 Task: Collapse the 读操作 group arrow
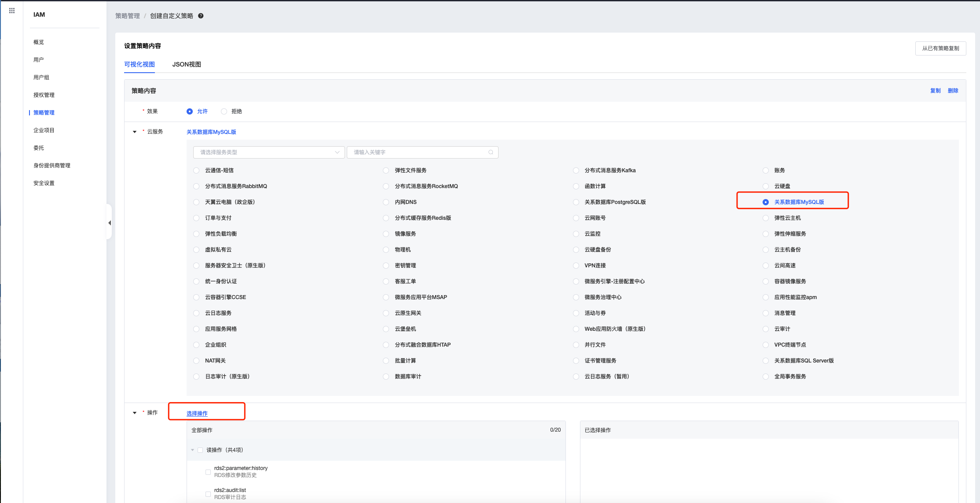pos(193,450)
